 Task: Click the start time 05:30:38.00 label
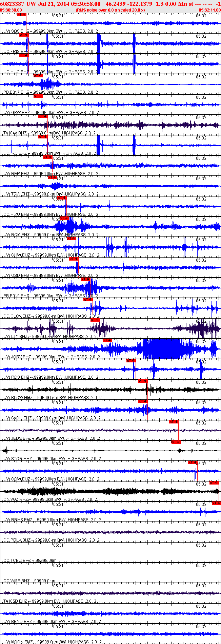tap(10, 10)
